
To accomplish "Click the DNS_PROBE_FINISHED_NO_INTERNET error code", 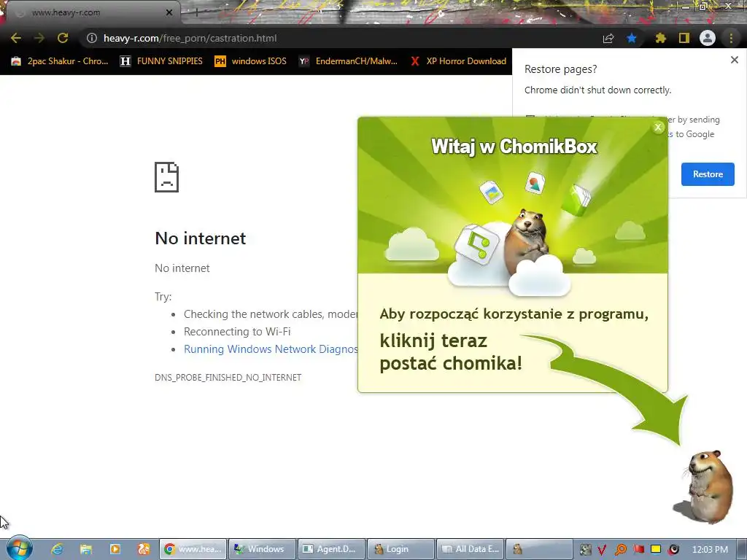I will click(228, 377).
